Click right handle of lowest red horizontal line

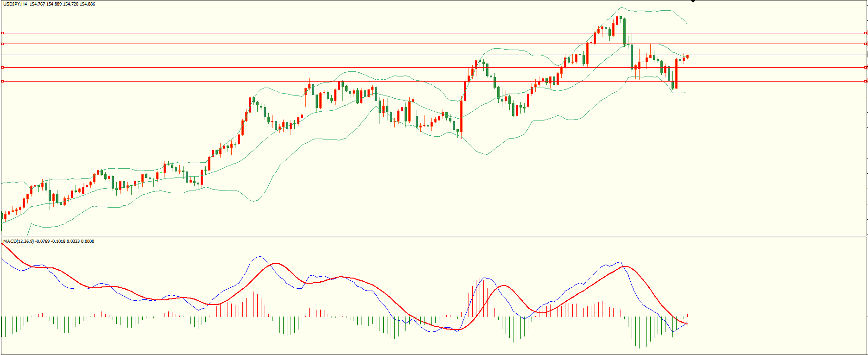tap(866, 81)
